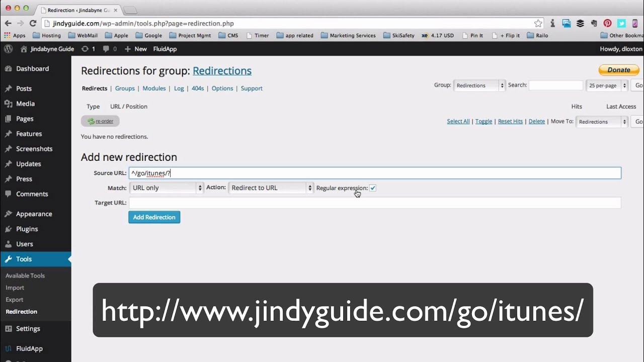
Task: Click the Buffer stack extension icon
Action: (580, 23)
